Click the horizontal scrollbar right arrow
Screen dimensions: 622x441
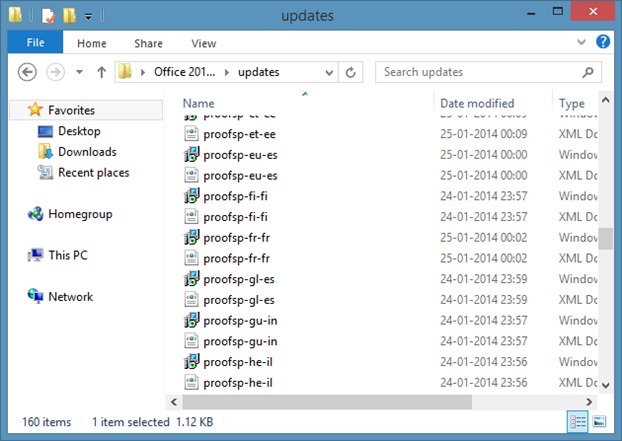click(x=589, y=402)
